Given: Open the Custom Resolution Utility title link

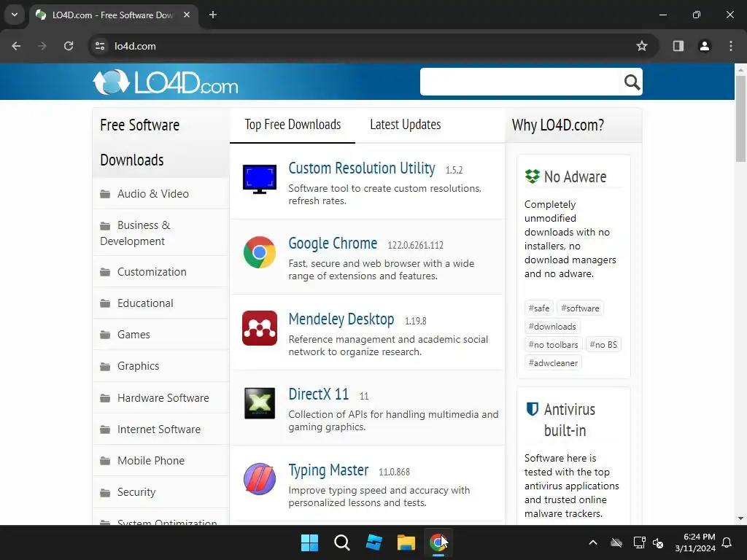Looking at the screenshot, I should point(362,168).
